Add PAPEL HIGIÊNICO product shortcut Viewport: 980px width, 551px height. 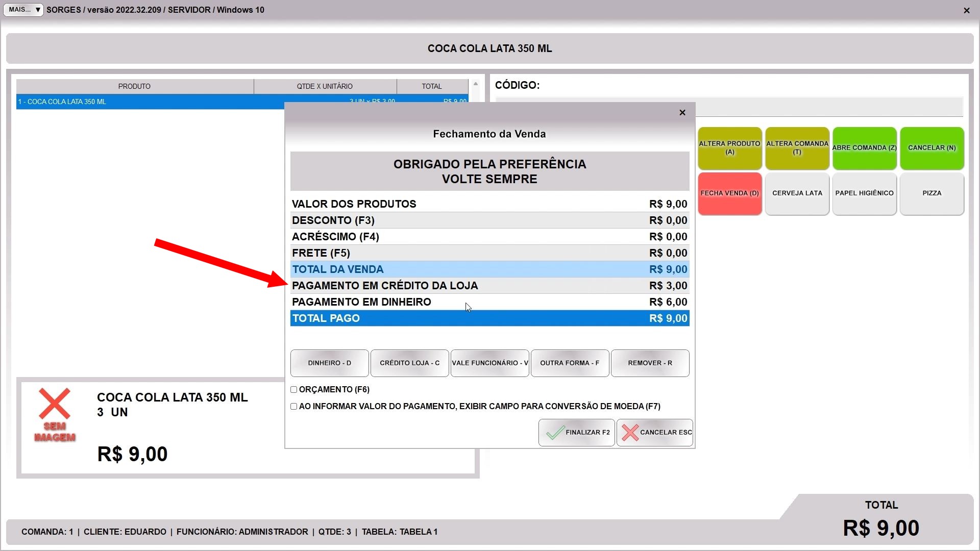click(x=865, y=193)
